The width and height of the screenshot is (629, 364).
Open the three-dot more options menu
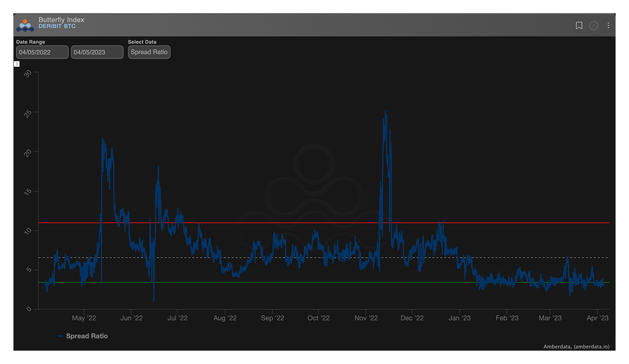click(608, 26)
